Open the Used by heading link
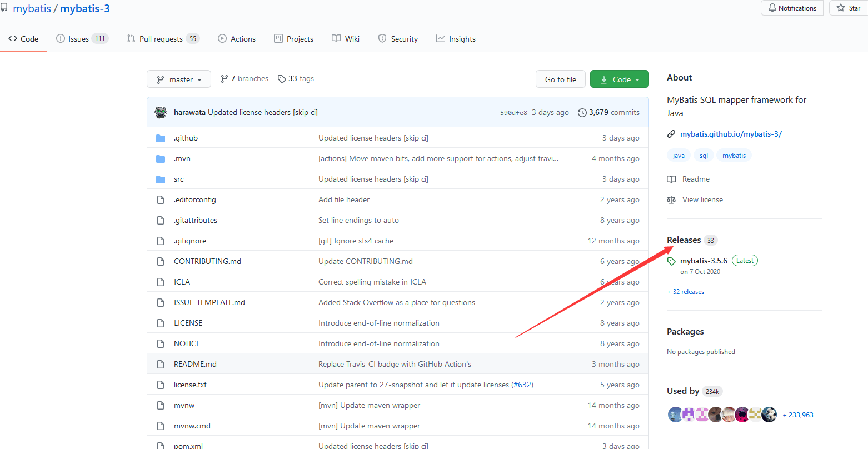This screenshot has height=449, width=868. point(683,391)
